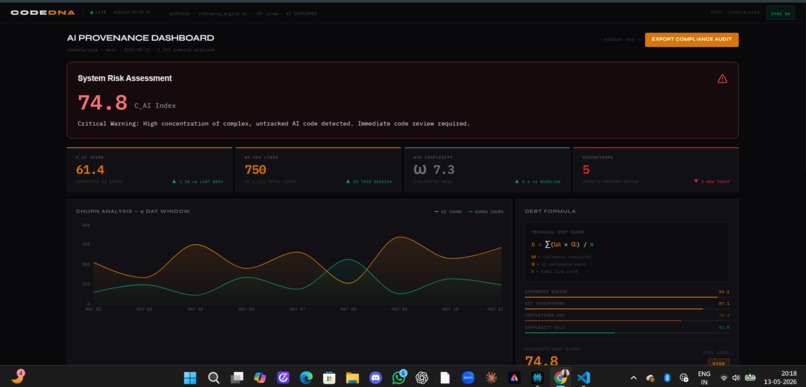Open Microsoft Store from the taskbar
Image resolution: width=806 pixels, height=387 pixels.
[329, 378]
